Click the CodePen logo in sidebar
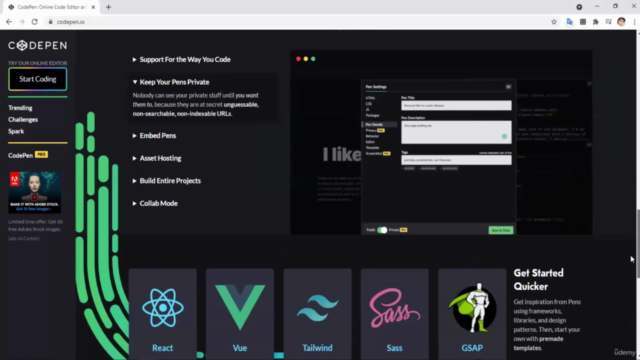The image size is (640, 360). point(37,45)
